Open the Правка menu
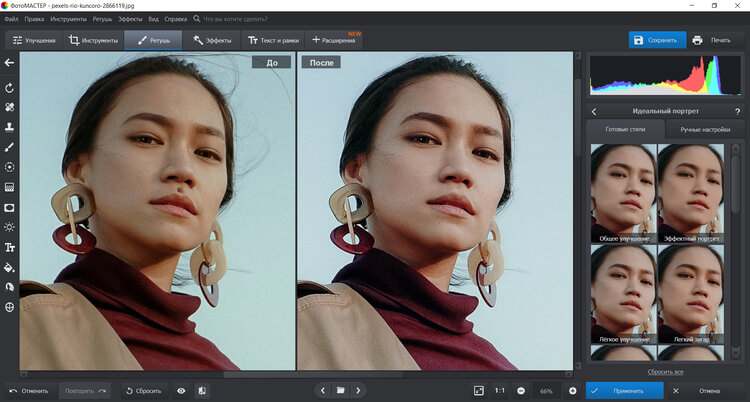750x402 pixels. [x=34, y=19]
